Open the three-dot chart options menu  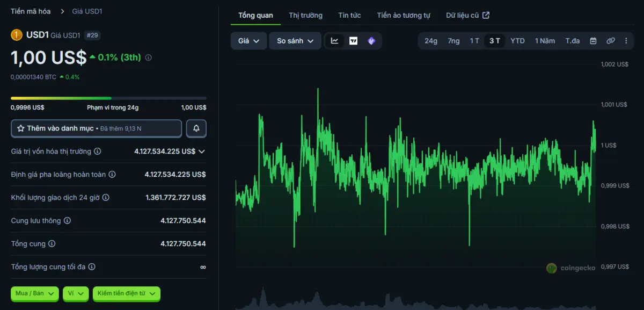click(x=626, y=41)
